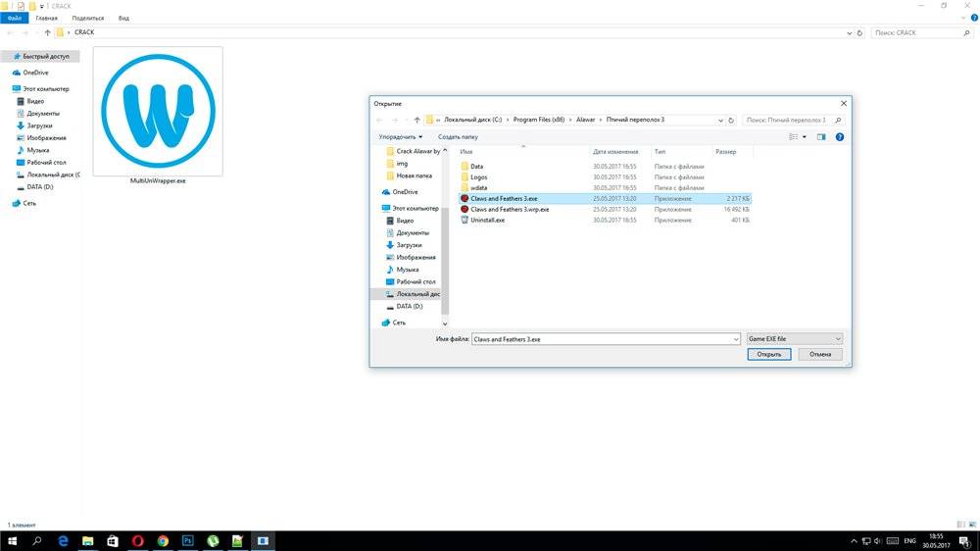The width and height of the screenshot is (980, 551).
Task: Toggle preview pane in dialog
Action: pyautogui.click(x=821, y=137)
